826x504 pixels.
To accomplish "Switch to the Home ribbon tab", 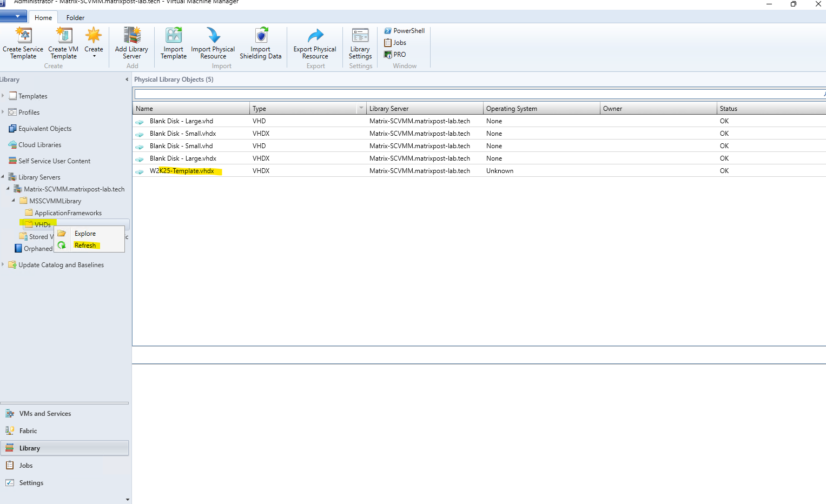I will [43, 17].
